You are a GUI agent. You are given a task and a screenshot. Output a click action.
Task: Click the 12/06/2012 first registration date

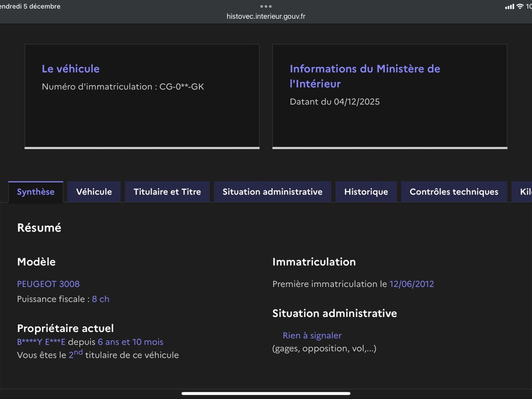pyautogui.click(x=411, y=284)
